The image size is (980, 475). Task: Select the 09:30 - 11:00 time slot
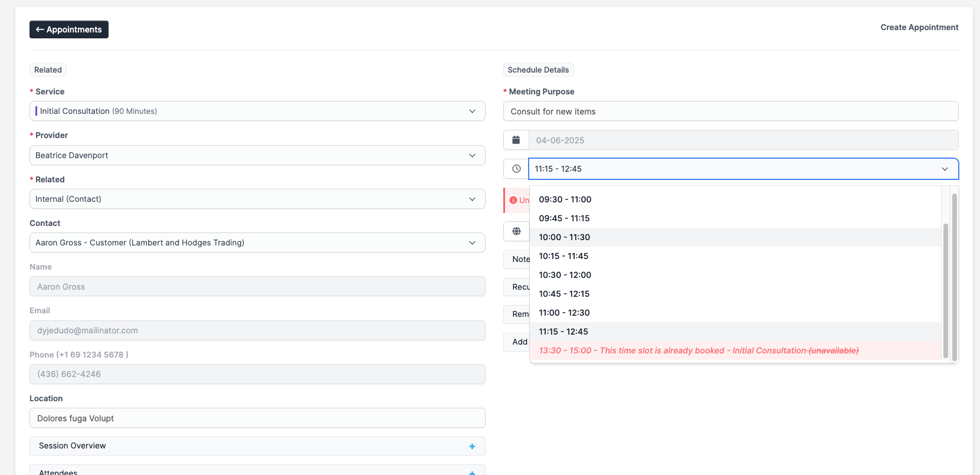565,199
